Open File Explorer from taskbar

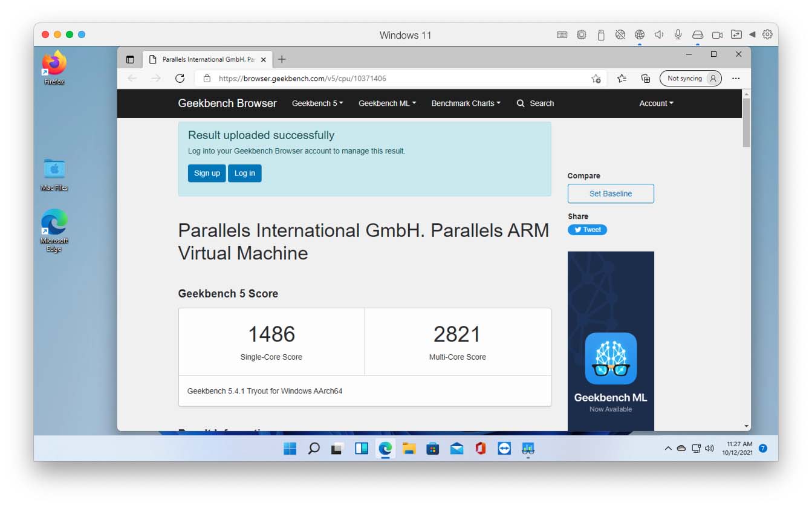click(x=409, y=449)
